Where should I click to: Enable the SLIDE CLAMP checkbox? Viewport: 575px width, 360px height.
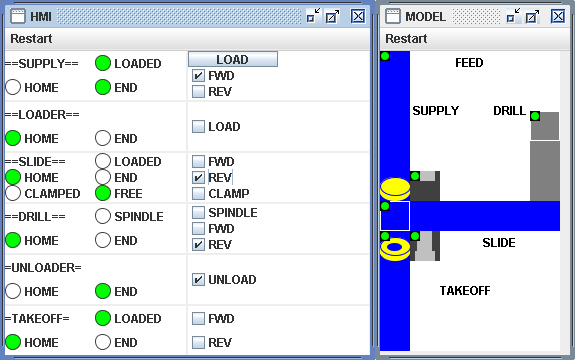[198, 193]
